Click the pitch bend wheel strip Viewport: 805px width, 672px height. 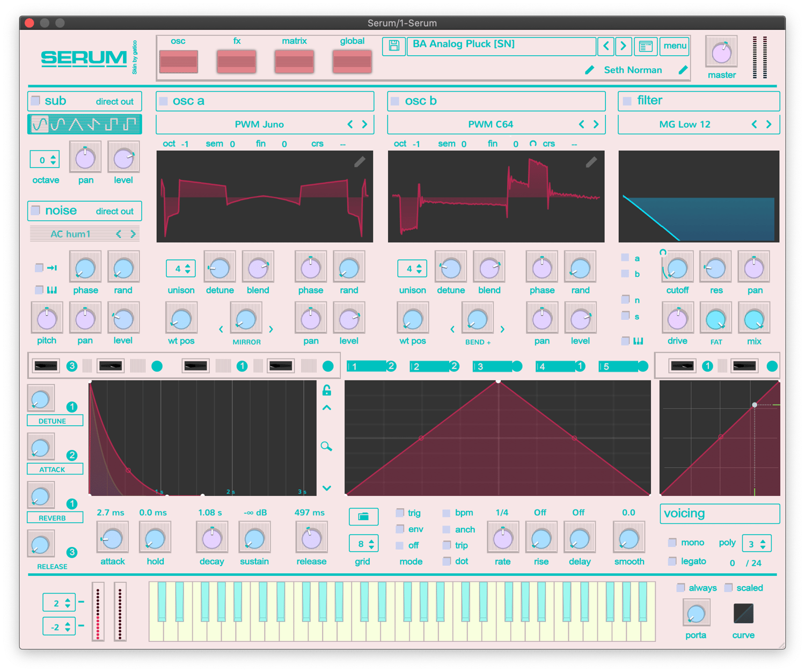[98, 611]
